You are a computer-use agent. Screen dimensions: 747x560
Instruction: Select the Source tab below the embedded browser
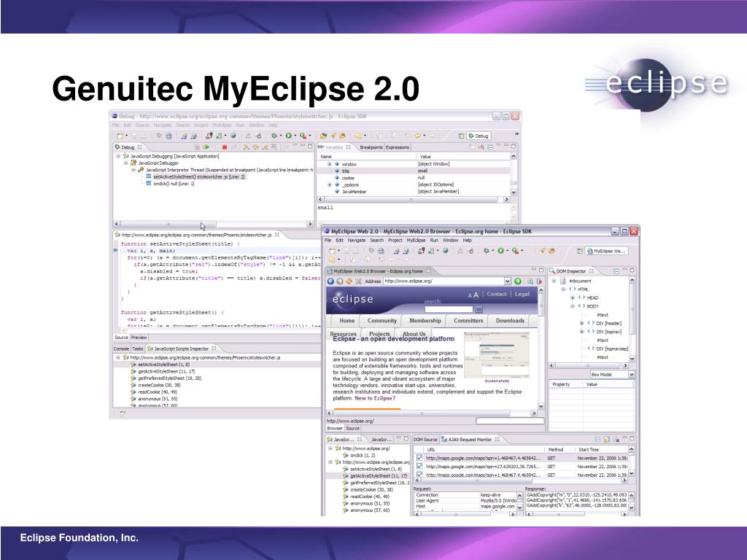tap(352, 429)
